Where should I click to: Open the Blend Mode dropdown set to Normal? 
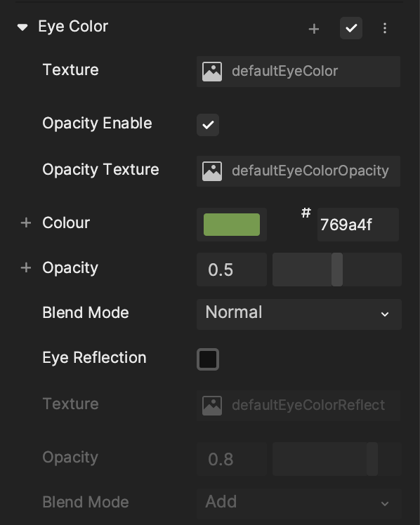point(299,314)
